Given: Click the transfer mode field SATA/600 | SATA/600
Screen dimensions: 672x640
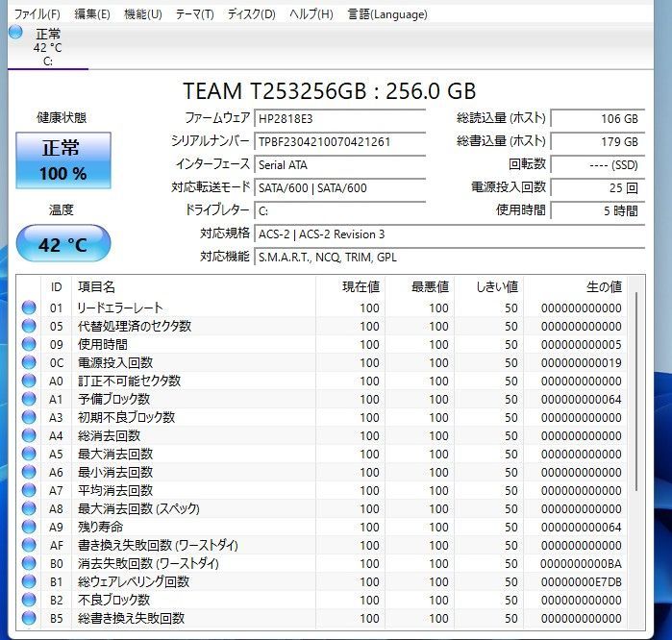Looking at the screenshot, I should [340, 188].
